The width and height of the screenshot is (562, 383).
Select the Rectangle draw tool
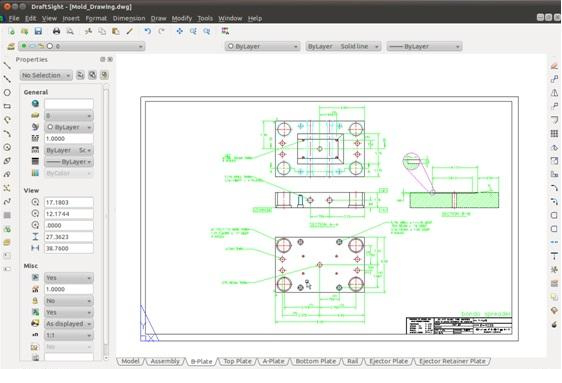(x=7, y=106)
